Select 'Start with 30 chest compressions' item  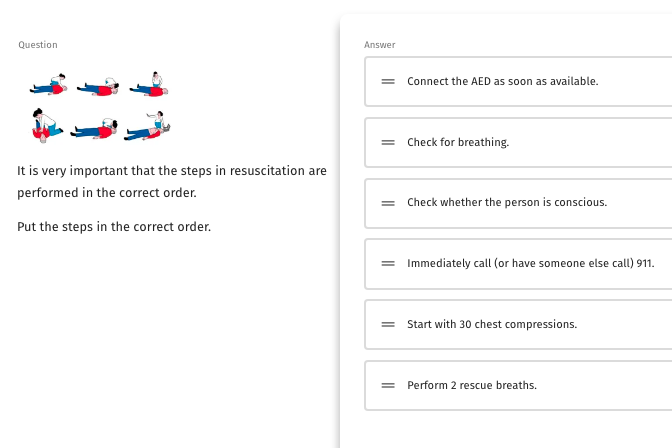pos(518,325)
